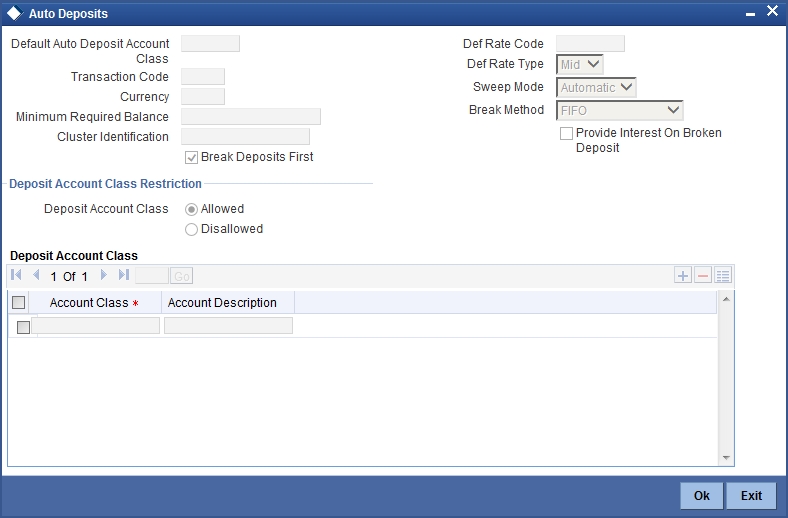The width and height of the screenshot is (788, 518).
Task: Go to next page arrow
Action: pos(104,275)
